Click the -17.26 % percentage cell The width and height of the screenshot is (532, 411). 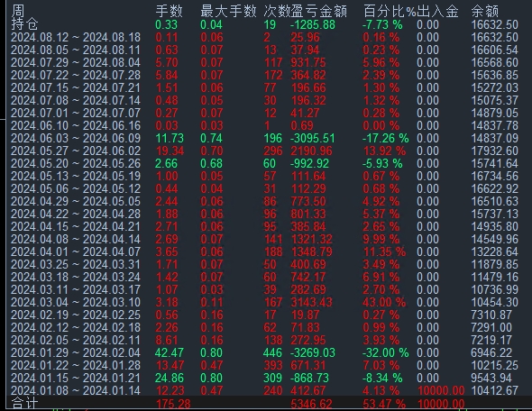(386, 138)
